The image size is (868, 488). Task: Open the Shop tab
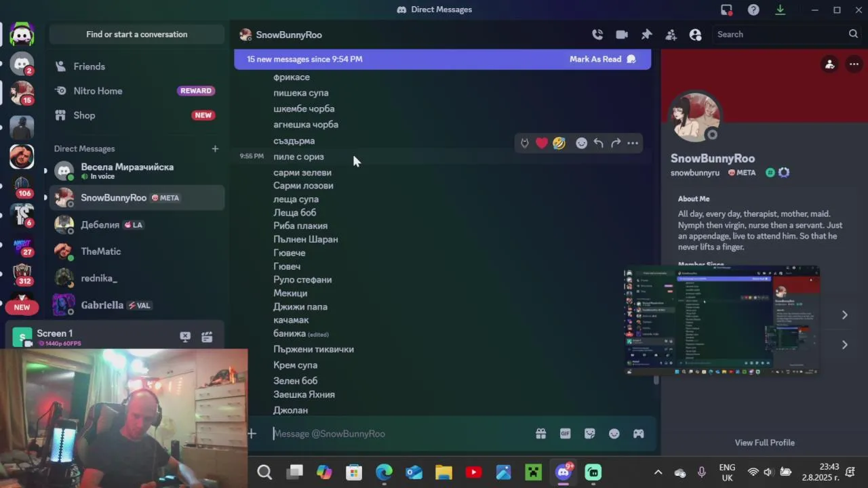[137, 115]
